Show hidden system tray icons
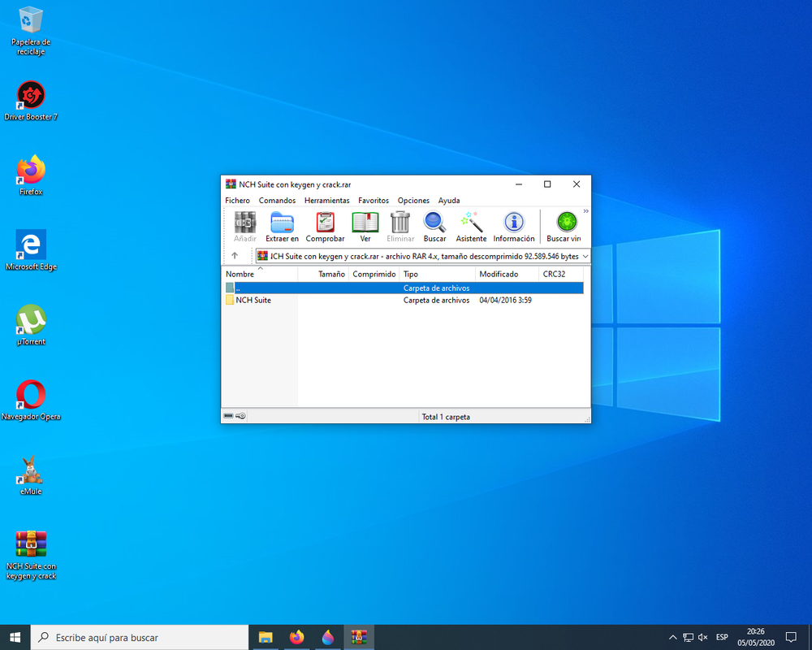Viewport: 812px width, 650px height. click(672, 637)
